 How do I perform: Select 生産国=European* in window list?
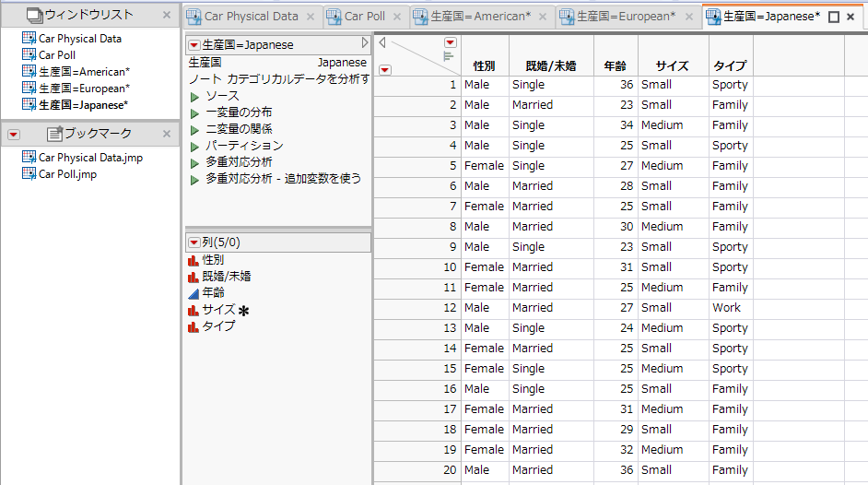[x=84, y=89]
